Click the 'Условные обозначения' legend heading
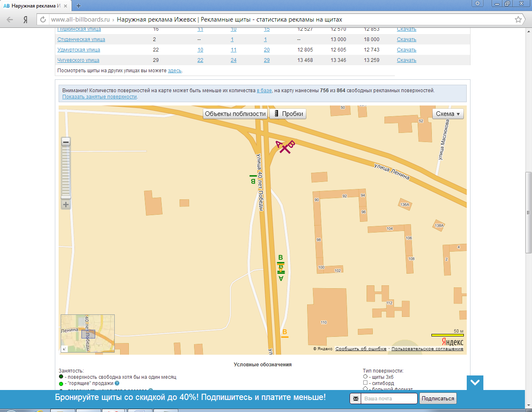 click(x=263, y=365)
